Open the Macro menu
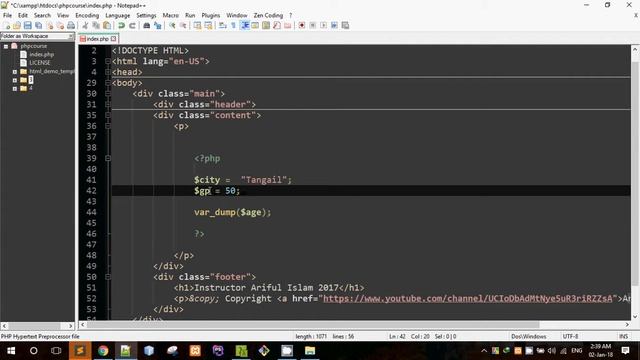This screenshot has width=640, height=360. tap(171, 15)
